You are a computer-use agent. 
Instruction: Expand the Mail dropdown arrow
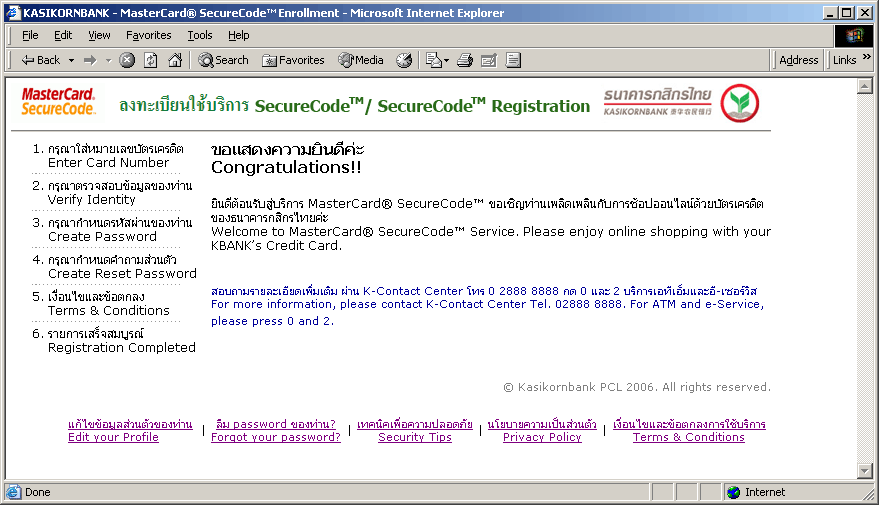(446, 60)
